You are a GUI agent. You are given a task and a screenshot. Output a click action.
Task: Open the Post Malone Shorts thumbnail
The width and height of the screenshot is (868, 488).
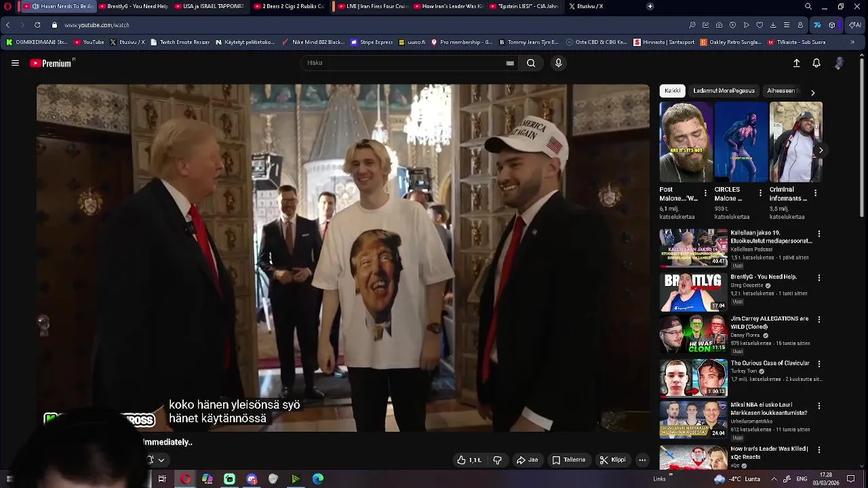point(686,142)
